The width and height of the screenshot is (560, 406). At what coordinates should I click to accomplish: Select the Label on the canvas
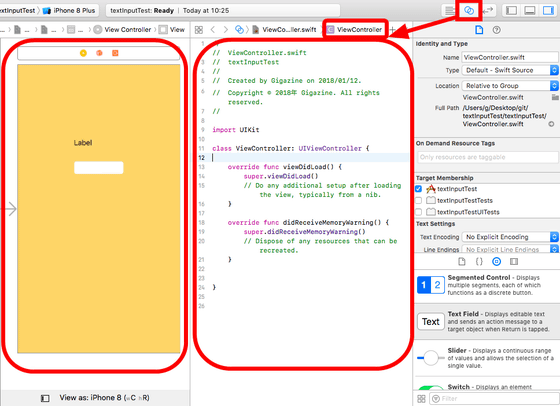coord(83,143)
